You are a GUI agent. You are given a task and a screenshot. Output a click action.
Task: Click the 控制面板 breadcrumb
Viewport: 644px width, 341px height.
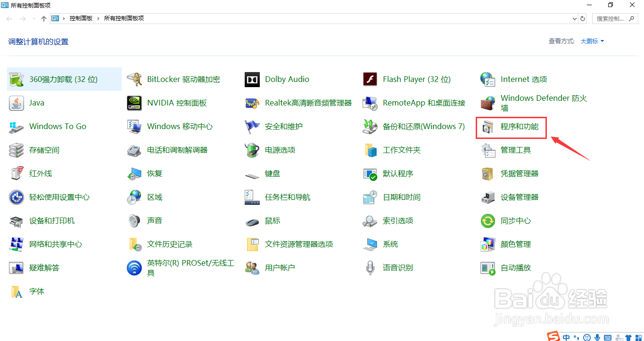(x=81, y=18)
